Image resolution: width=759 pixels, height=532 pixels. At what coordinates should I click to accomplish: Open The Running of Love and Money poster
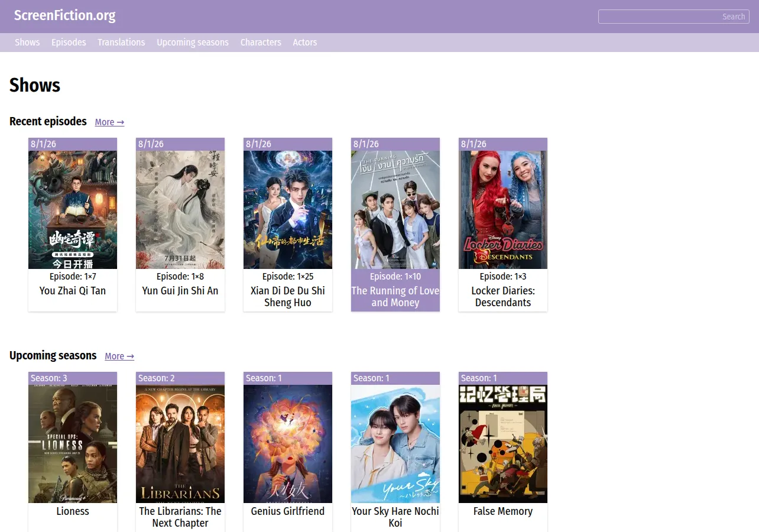395,210
